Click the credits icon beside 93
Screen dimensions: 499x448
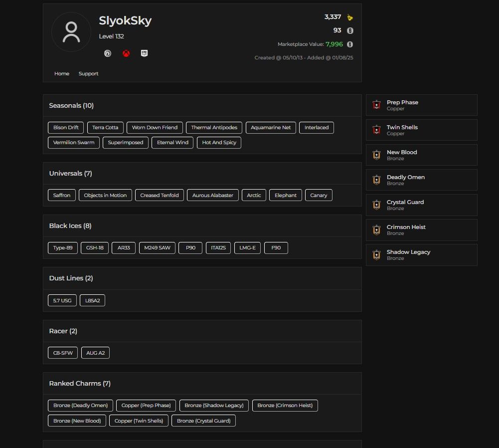click(x=350, y=30)
